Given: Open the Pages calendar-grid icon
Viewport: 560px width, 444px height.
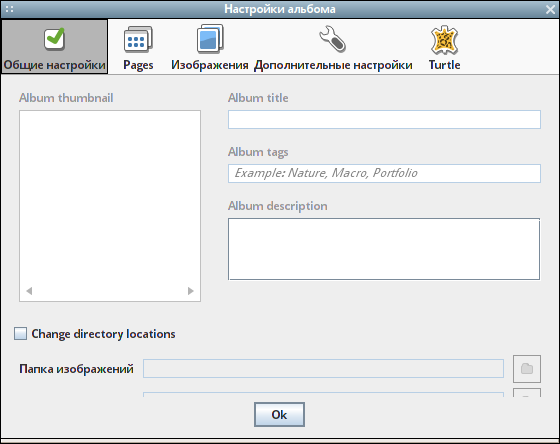Looking at the screenshot, I should coord(138,39).
